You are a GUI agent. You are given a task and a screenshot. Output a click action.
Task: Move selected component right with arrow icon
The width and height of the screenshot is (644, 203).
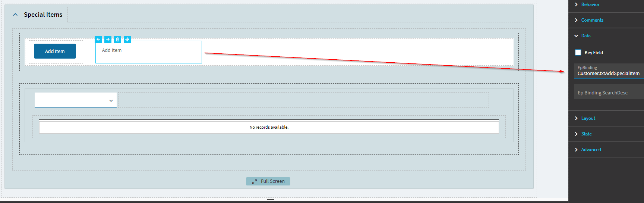tap(108, 39)
